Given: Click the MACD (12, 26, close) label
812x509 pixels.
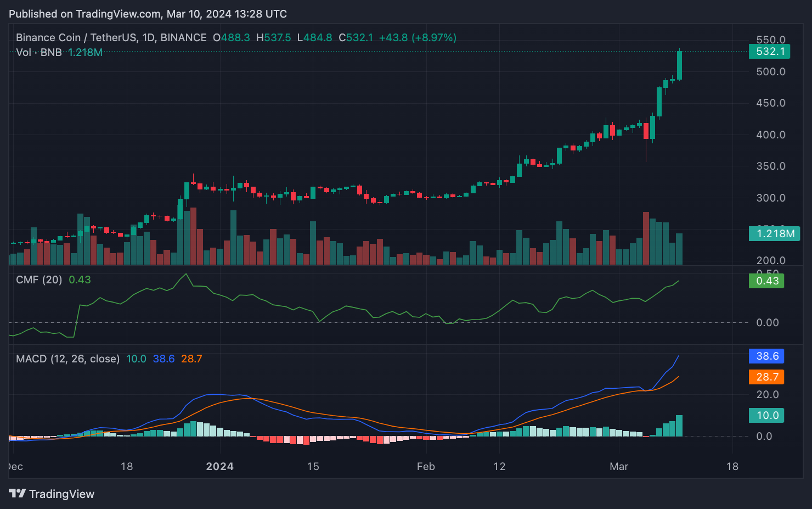Looking at the screenshot, I should 67,359.
